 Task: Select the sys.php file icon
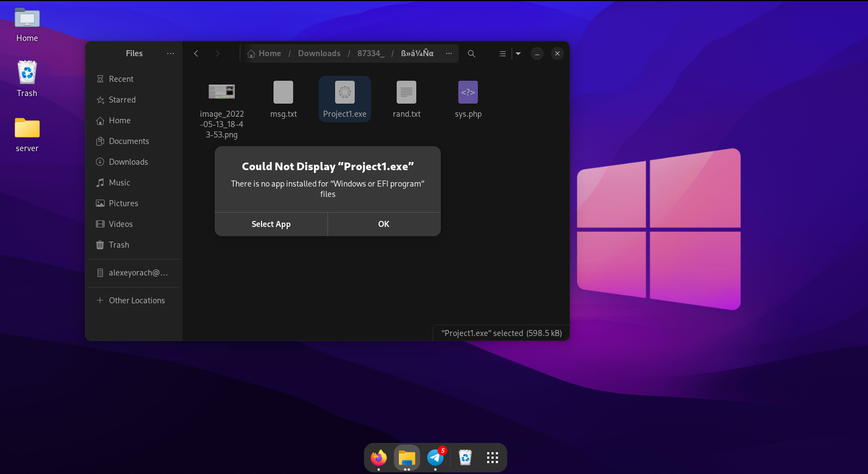coord(468,92)
